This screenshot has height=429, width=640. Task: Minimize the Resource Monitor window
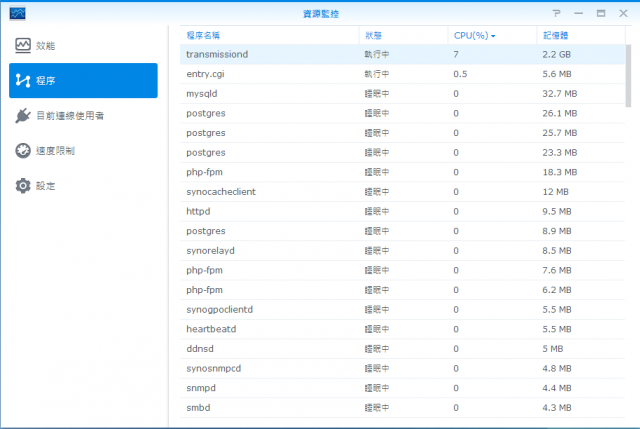[579, 13]
